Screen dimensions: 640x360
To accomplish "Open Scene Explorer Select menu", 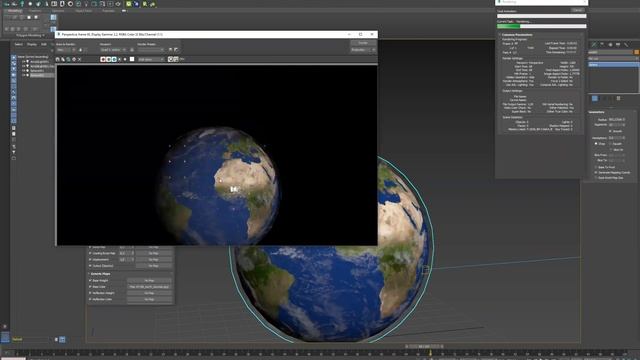I will point(19,44).
